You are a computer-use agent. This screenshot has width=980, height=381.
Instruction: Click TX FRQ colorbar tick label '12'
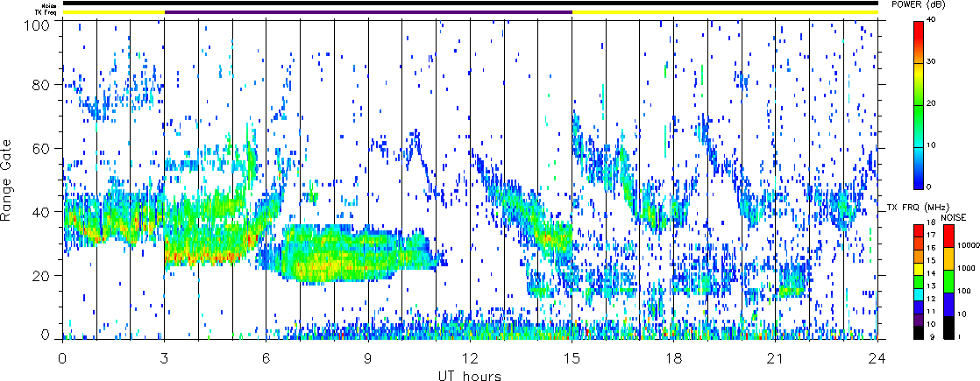[x=932, y=299]
